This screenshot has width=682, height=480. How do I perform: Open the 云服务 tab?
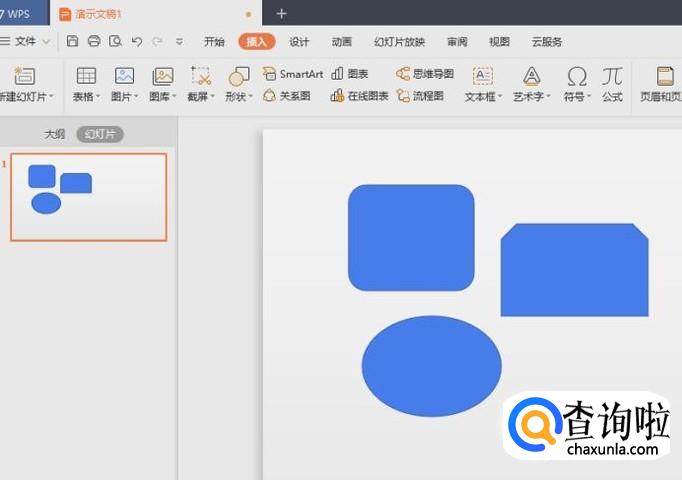547,42
